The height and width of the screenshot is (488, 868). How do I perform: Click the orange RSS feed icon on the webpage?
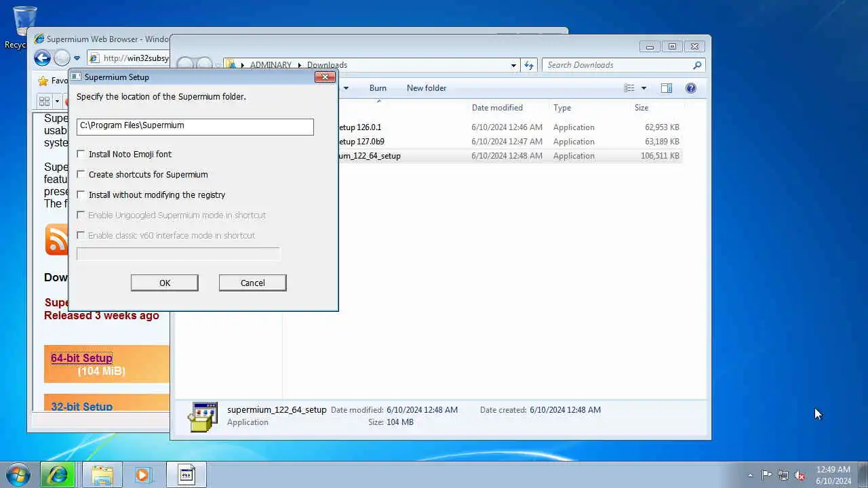(57, 240)
